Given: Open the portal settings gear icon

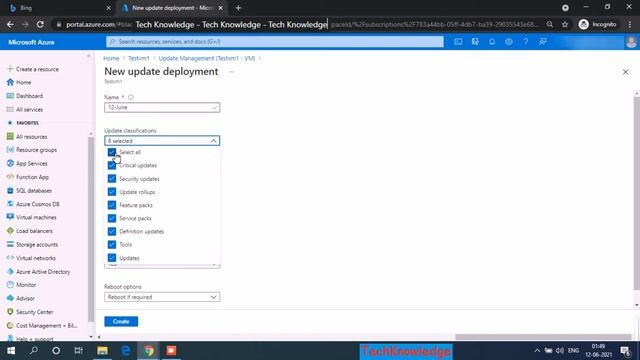Looking at the screenshot, I should pos(509,42).
